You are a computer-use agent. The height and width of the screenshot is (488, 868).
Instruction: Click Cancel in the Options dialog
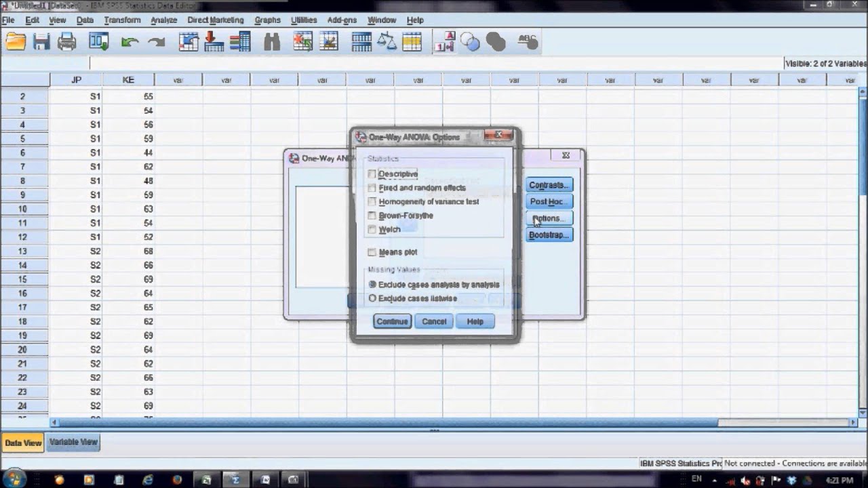tap(434, 321)
